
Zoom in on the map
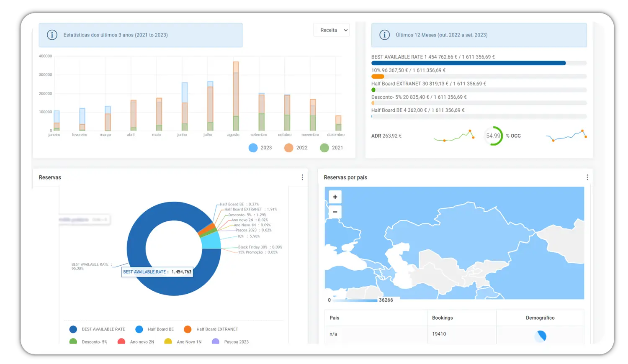click(x=335, y=197)
